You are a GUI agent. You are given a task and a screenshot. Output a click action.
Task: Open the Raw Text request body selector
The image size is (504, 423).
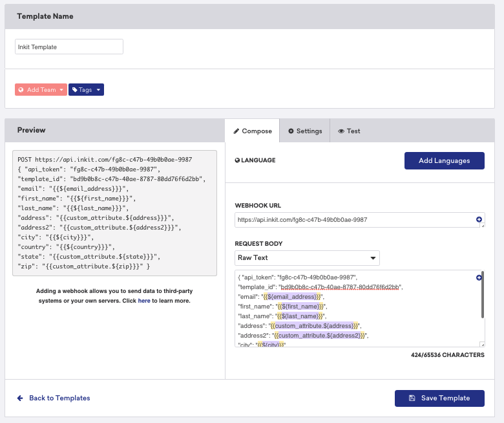click(307, 257)
